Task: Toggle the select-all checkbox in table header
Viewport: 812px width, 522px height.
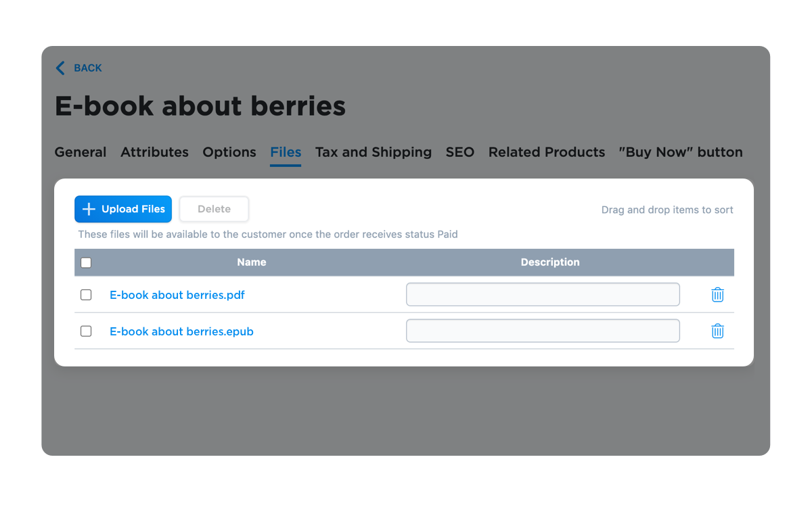Action: (86, 263)
